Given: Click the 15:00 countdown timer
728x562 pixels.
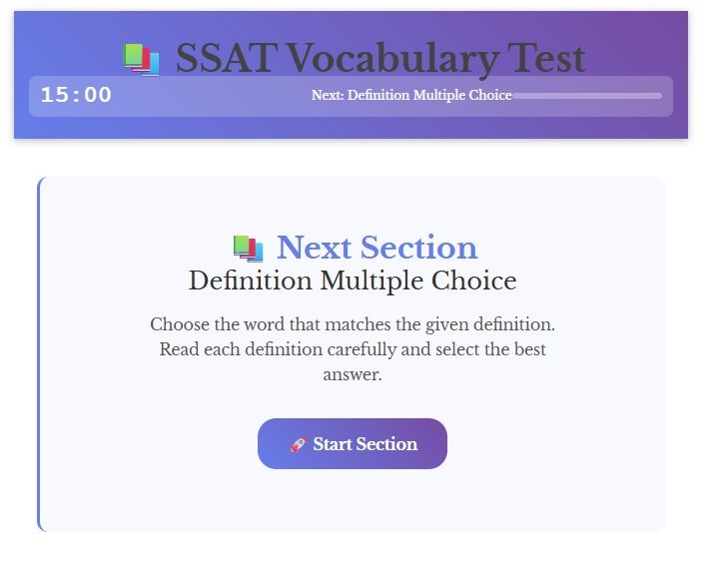Looking at the screenshot, I should click(76, 95).
